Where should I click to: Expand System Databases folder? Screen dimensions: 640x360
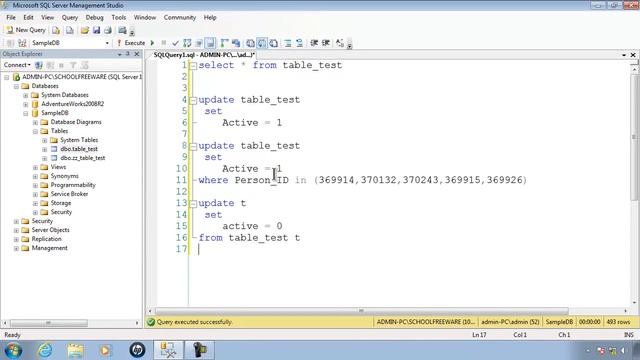(x=26, y=95)
